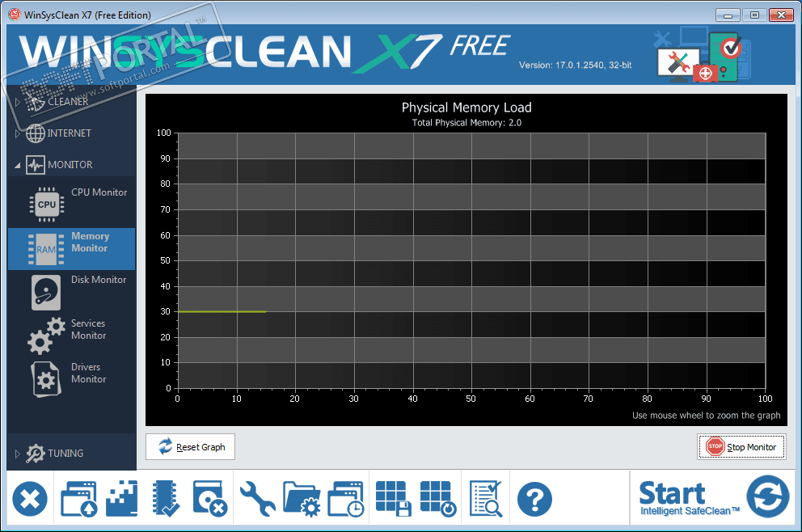Maximize the WinSysClean window

pyautogui.click(x=754, y=15)
